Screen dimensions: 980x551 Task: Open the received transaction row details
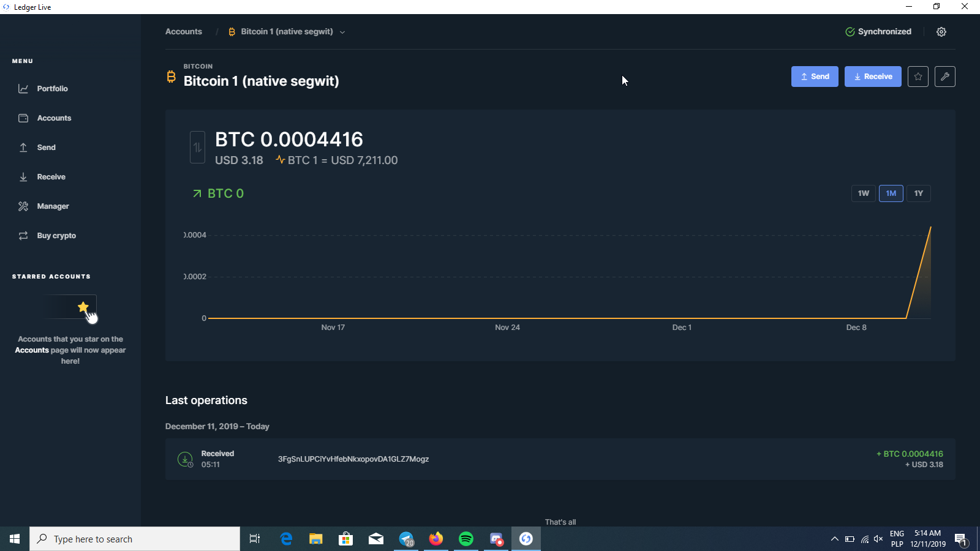point(560,459)
